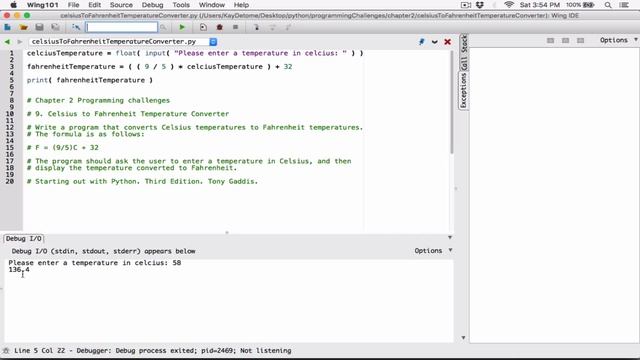Click the first gray icon in Exceptions panel header

pyautogui.click(x=551, y=40)
